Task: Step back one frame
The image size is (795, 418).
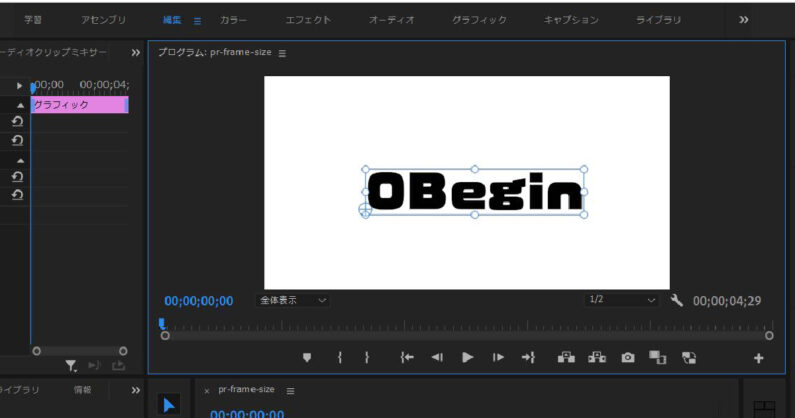Action: point(437,357)
